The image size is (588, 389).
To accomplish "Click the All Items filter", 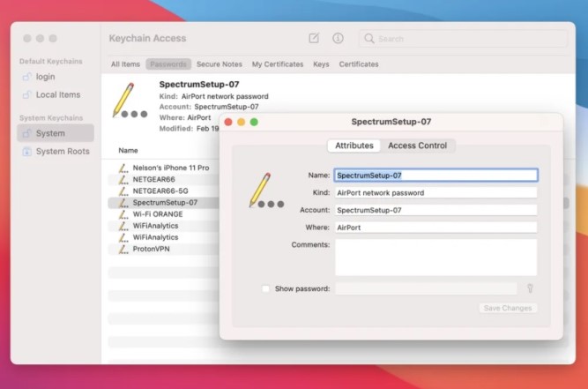I will (125, 64).
